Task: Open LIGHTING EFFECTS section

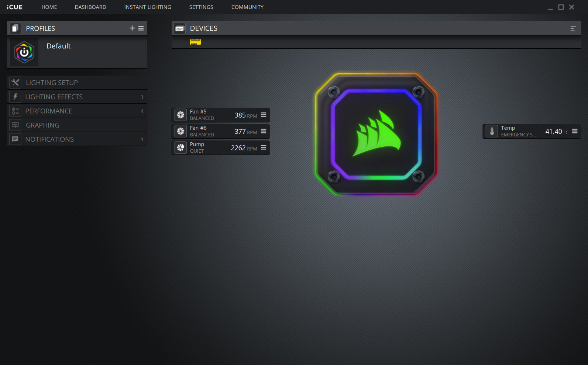Action: [54, 97]
